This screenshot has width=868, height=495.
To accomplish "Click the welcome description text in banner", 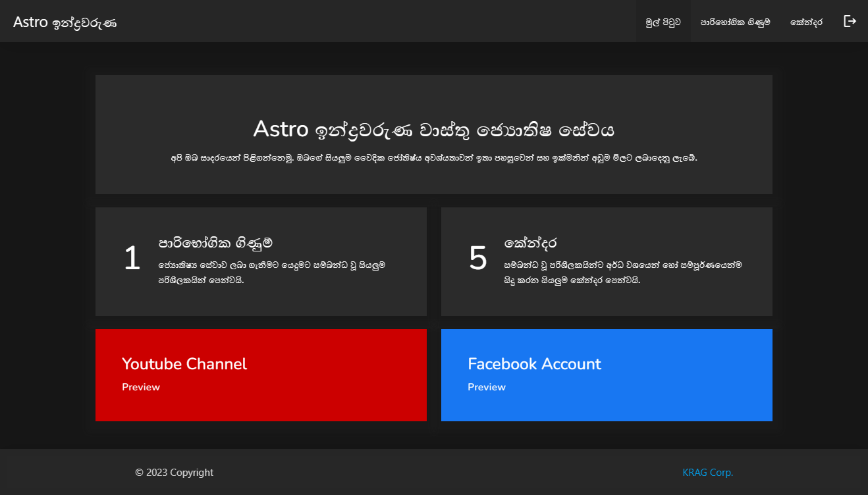I will [x=434, y=157].
